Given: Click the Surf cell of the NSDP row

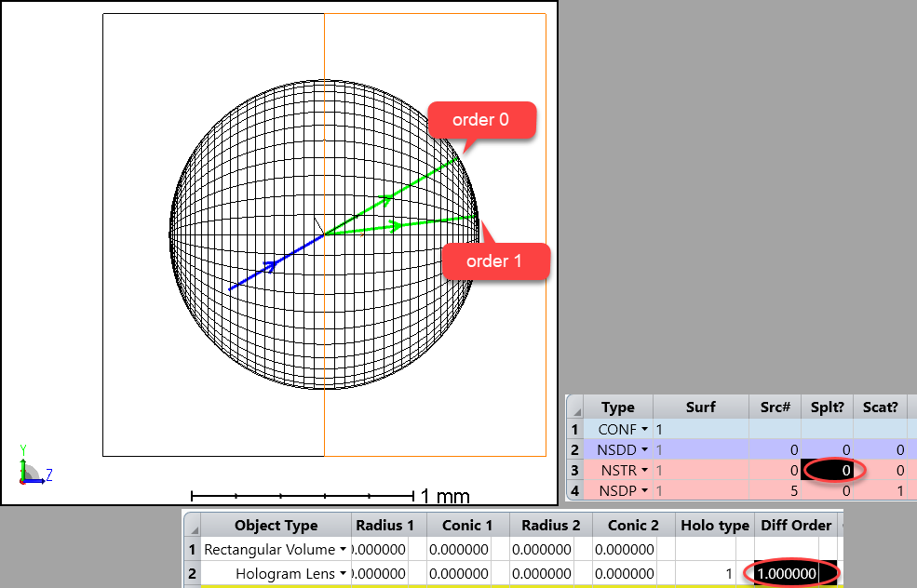Looking at the screenshot, I should click(x=701, y=490).
